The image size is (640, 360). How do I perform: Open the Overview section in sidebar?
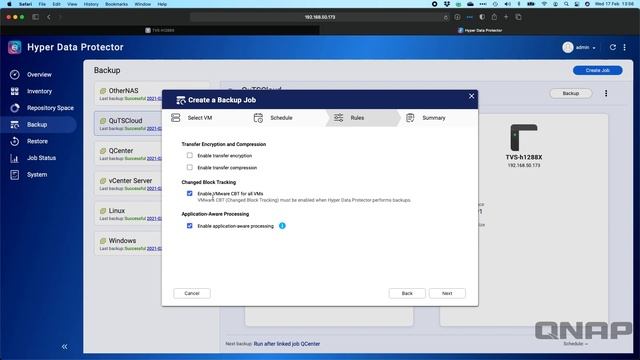[39, 75]
